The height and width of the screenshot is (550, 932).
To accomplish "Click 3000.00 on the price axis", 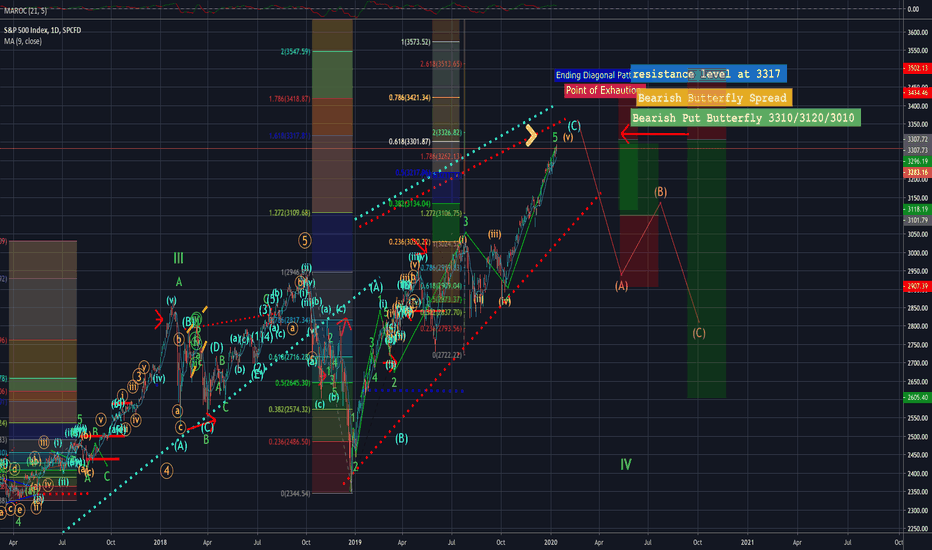I will (x=918, y=253).
